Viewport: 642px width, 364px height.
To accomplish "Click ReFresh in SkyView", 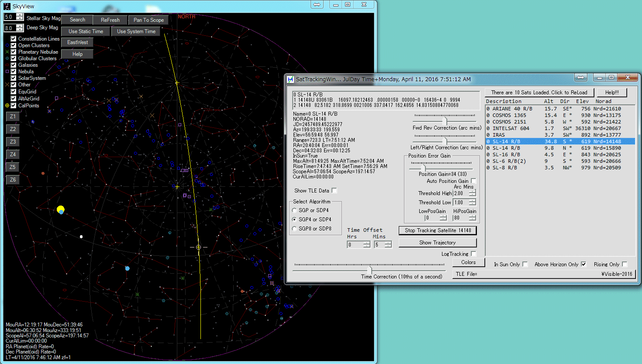I will 110,20.
